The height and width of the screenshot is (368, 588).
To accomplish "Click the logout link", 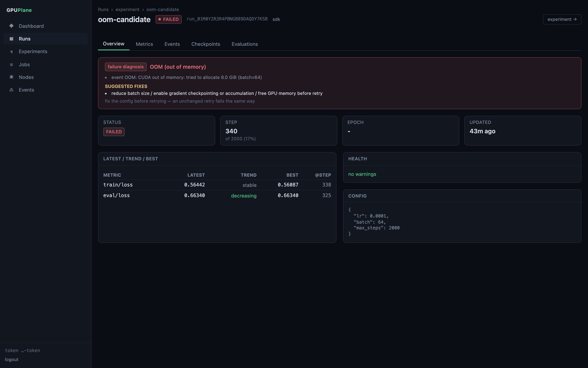I will tap(12, 359).
